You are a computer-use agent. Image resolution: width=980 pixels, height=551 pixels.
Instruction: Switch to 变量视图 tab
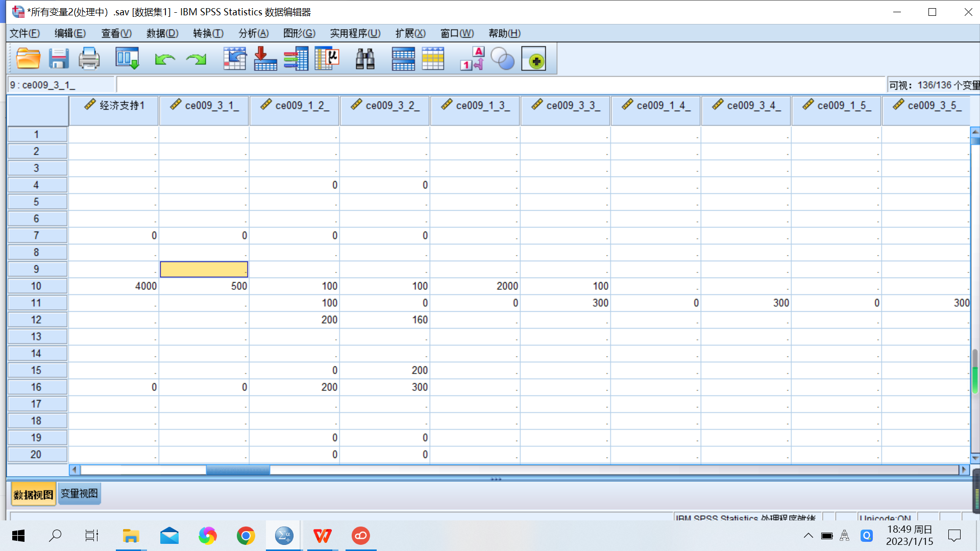tap(79, 494)
